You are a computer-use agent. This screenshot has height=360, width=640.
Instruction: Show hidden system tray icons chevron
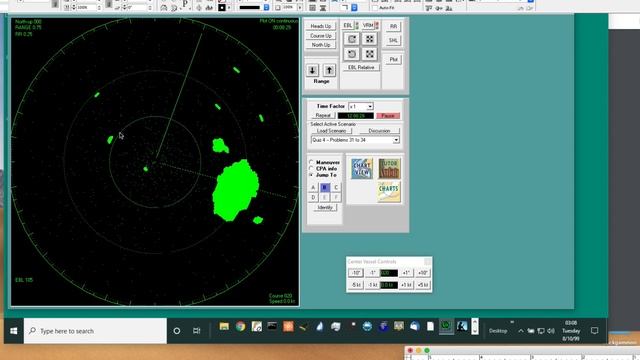point(521,331)
